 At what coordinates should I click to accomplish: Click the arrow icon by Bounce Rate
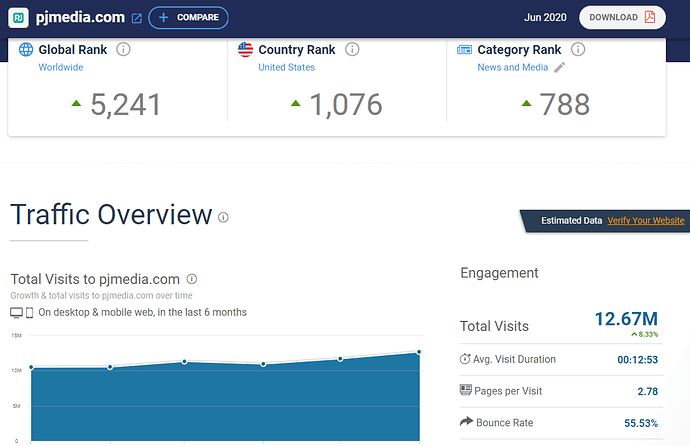[466, 421]
